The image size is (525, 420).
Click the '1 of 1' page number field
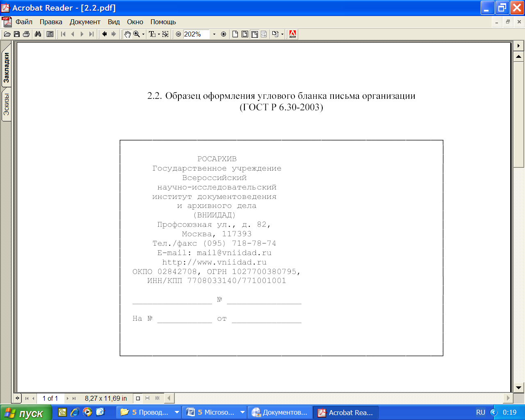[x=50, y=398]
